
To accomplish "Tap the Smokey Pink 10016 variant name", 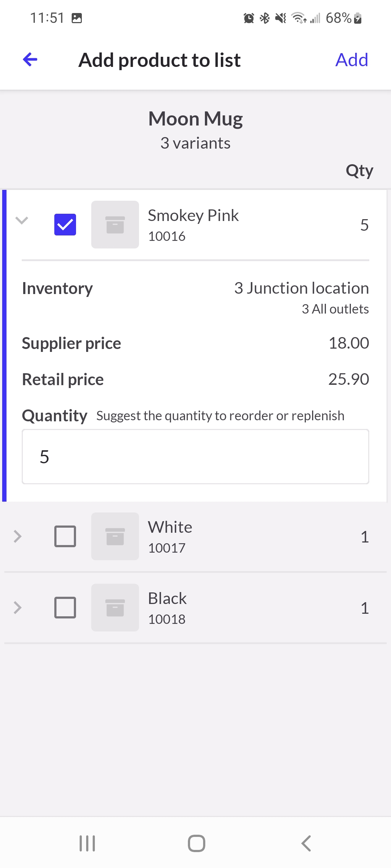I will 193,216.
